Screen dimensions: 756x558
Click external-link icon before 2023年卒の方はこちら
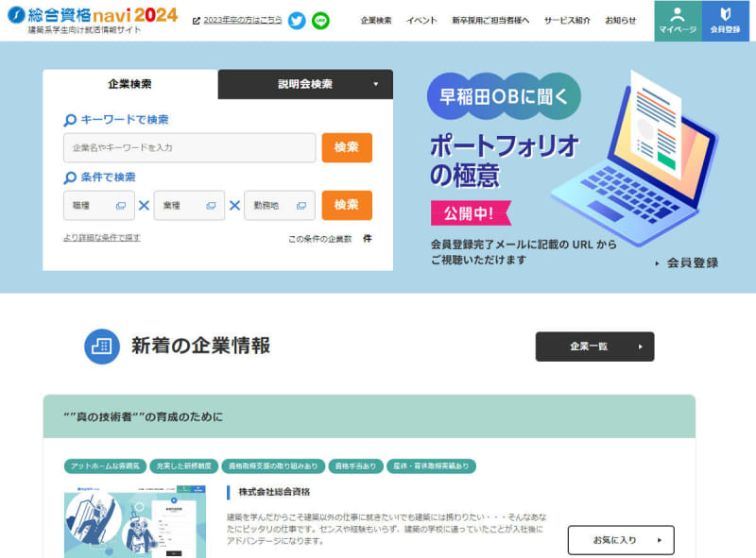[x=197, y=21]
